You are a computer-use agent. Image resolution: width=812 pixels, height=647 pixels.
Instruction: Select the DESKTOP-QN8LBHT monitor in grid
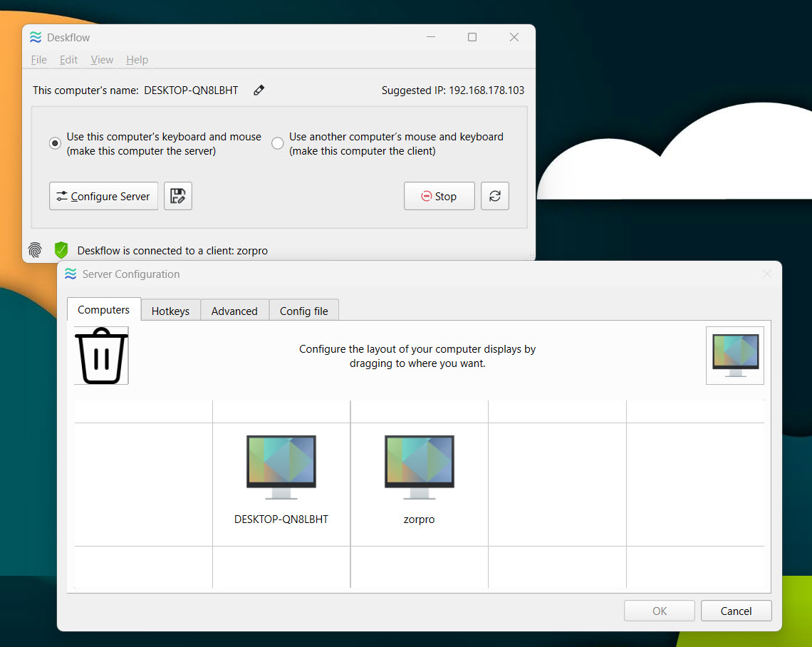click(x=281, y=468)
